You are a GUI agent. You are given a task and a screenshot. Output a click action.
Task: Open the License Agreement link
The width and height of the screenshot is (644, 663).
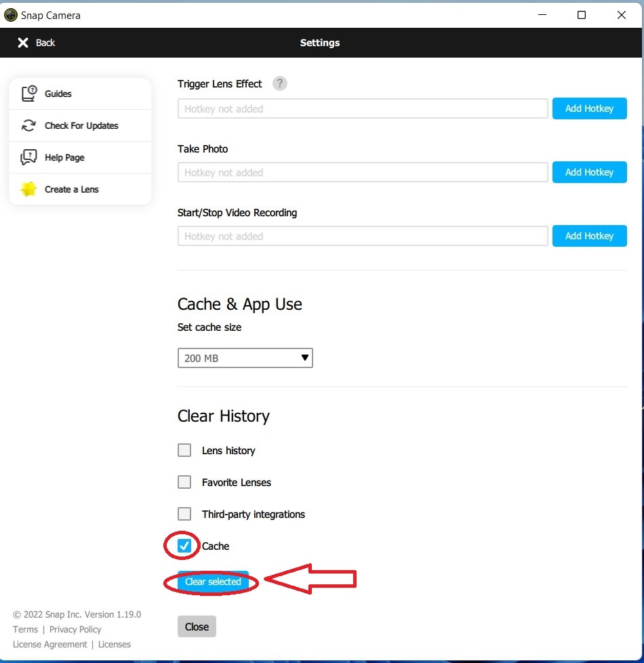tap(49, 644)
